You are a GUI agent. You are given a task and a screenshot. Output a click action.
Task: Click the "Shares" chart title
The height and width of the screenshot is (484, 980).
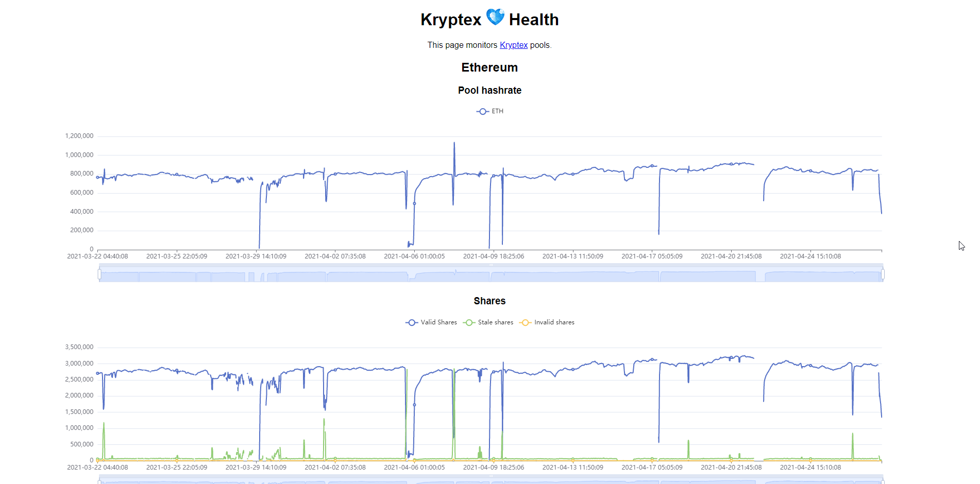tap(489, 301)
